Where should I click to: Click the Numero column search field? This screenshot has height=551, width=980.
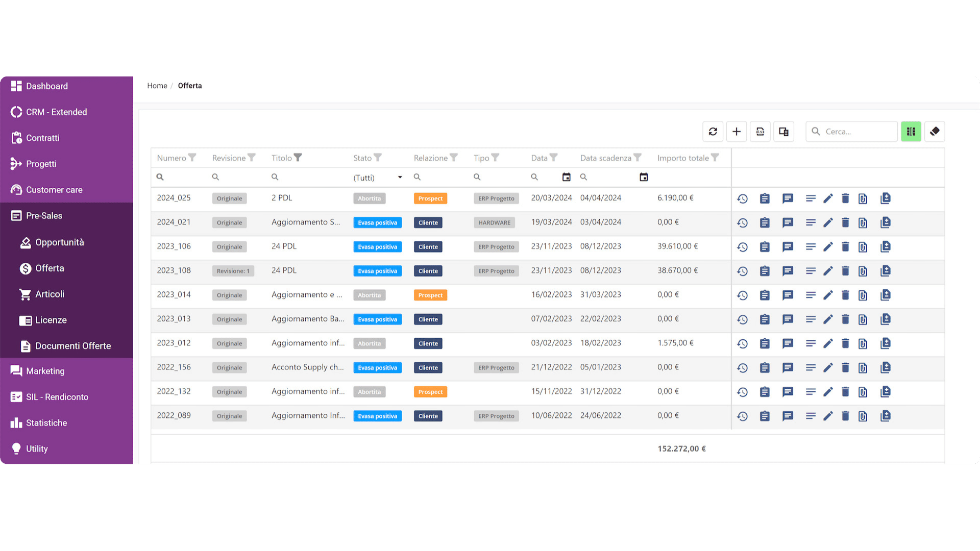(179, 177)
